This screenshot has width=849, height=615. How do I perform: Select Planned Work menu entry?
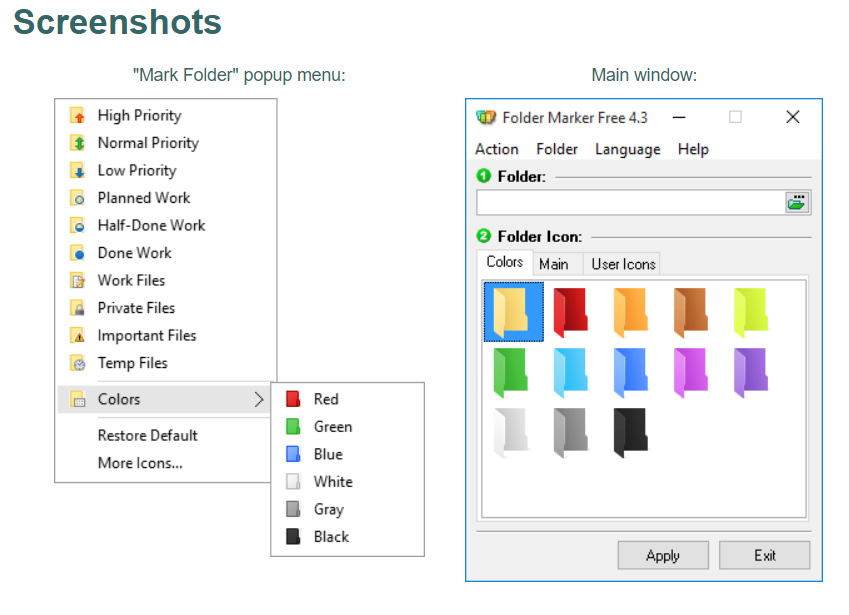point(166,198)
